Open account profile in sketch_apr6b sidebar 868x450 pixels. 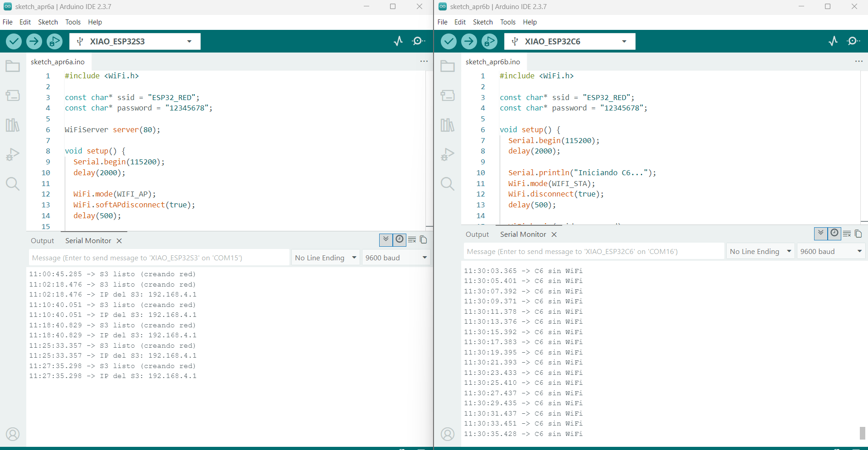click(x=448, y=434)
